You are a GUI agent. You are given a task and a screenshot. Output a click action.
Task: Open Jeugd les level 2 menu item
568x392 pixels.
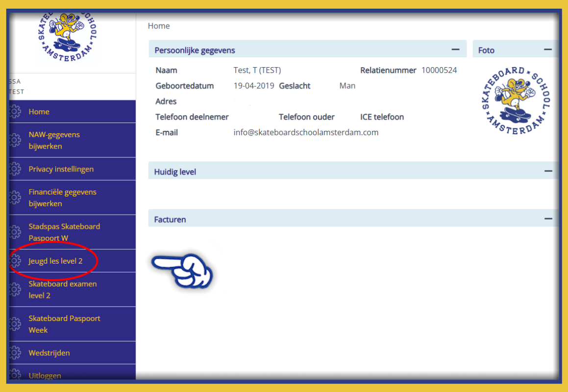point(55,261)
